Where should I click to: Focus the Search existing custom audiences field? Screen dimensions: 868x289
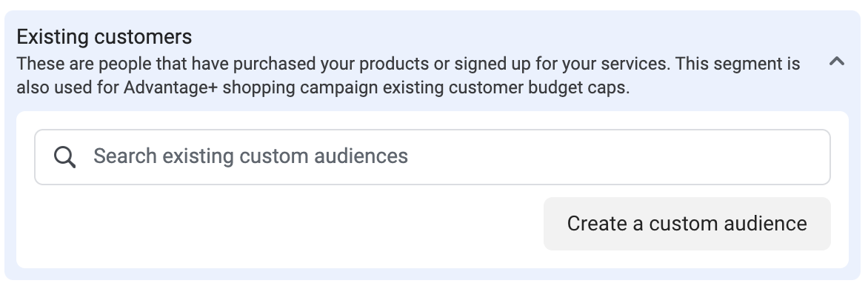[433, 157]
